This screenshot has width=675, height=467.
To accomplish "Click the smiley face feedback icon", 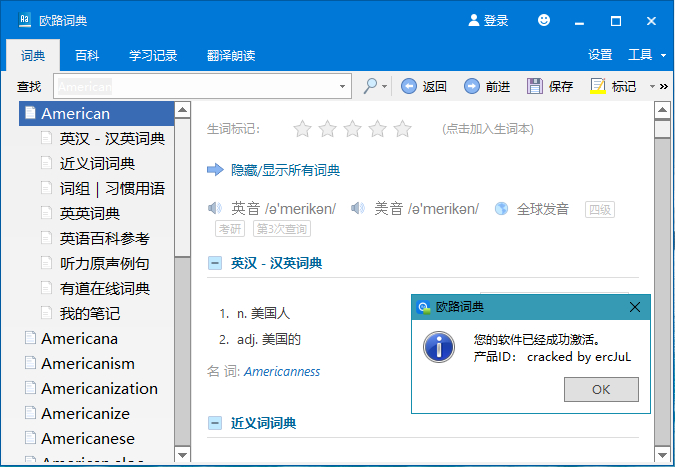I will pyautogui.click(x=544, y=20).
